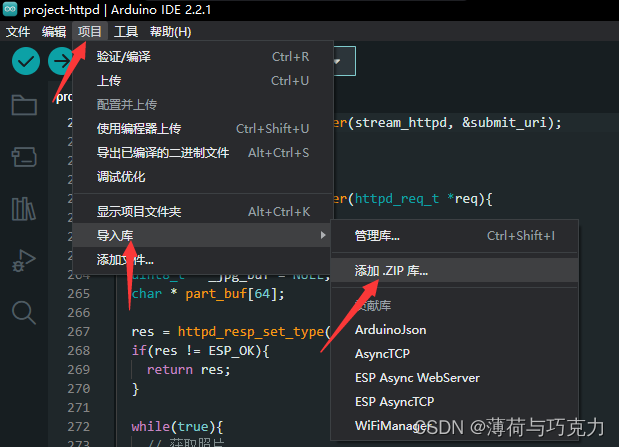
Task: Include the ESP Async WebServer library
Action: (454, 378)
